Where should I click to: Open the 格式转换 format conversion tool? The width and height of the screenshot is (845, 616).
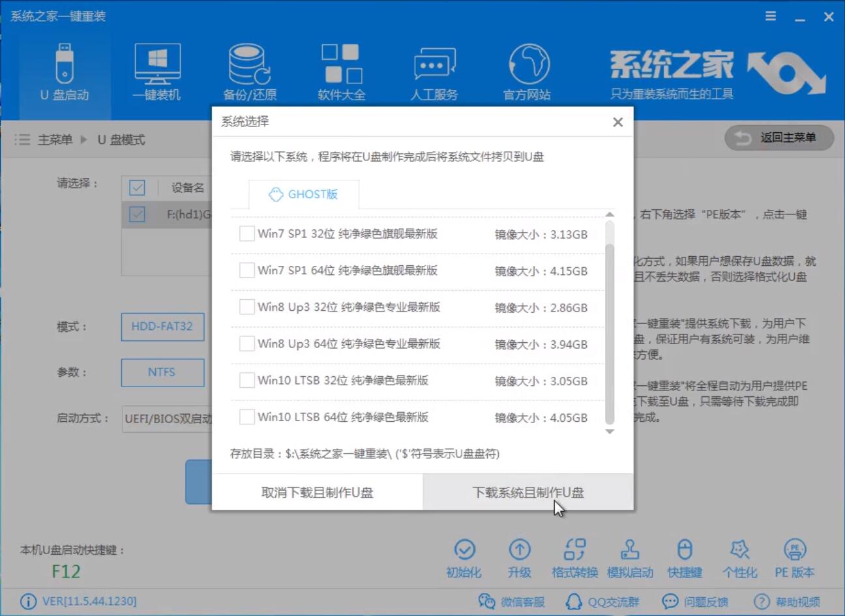tap(574, 557)
